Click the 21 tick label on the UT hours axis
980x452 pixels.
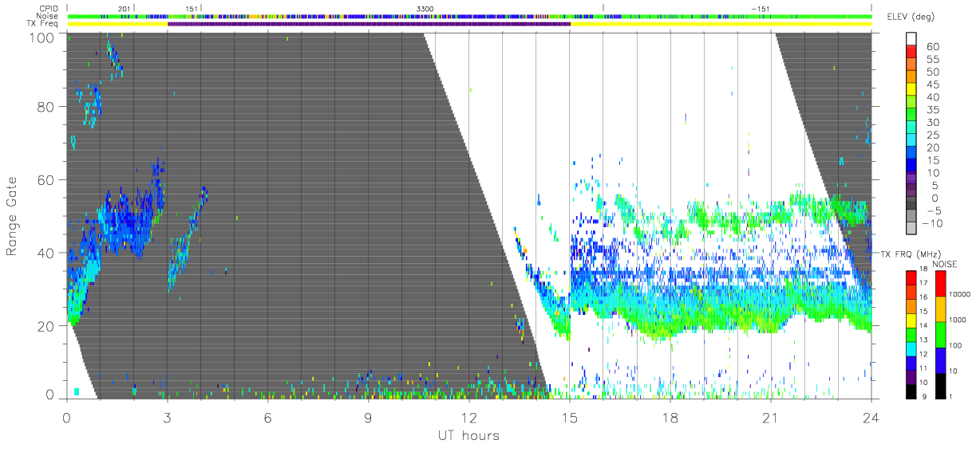(771, 417)
